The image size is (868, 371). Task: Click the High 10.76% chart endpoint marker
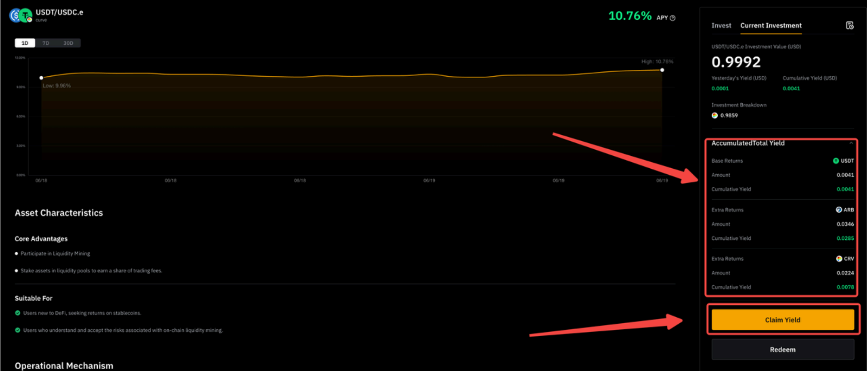[x=662, y=70]
